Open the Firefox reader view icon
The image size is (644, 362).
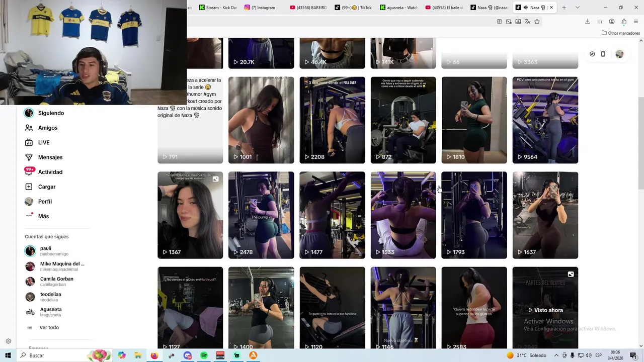(x=499, y=22)
